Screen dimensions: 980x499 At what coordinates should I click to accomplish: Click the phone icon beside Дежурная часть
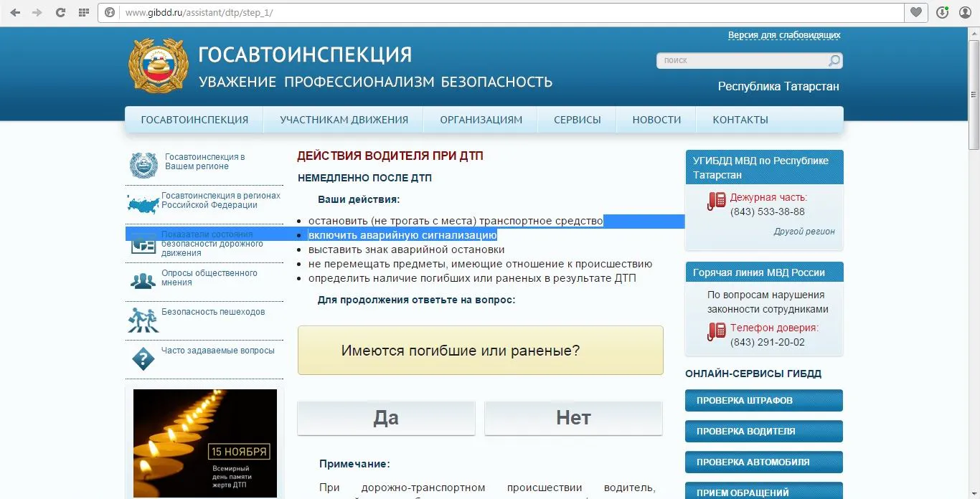click(x=717, y=201)
